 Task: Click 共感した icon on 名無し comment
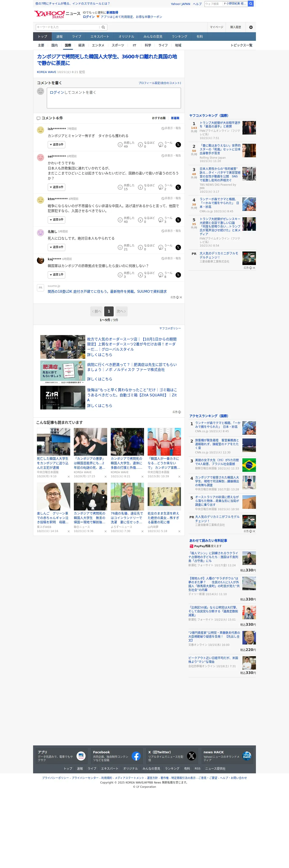click(x=120, y=247)
